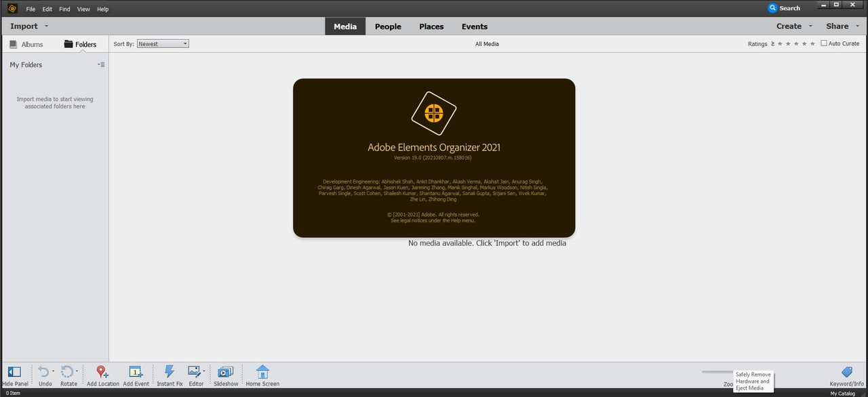
Task: Set the rating filter to three stars
Action: coord(797,43)
